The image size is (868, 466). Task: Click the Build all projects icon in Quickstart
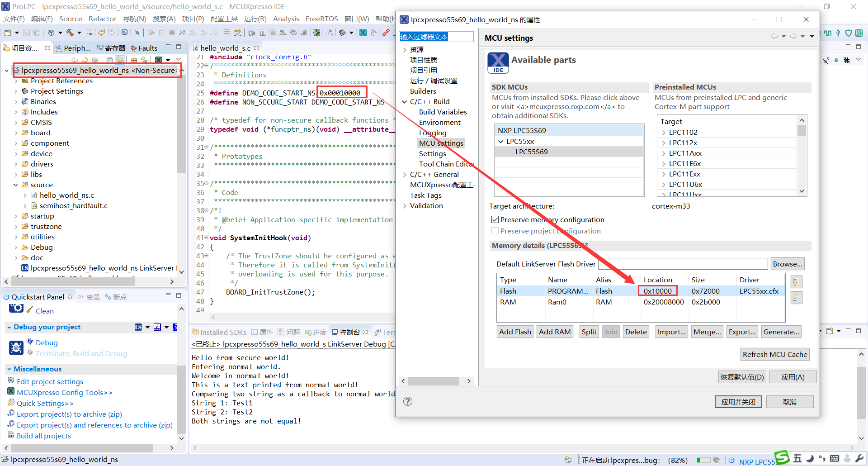point(11,435)
